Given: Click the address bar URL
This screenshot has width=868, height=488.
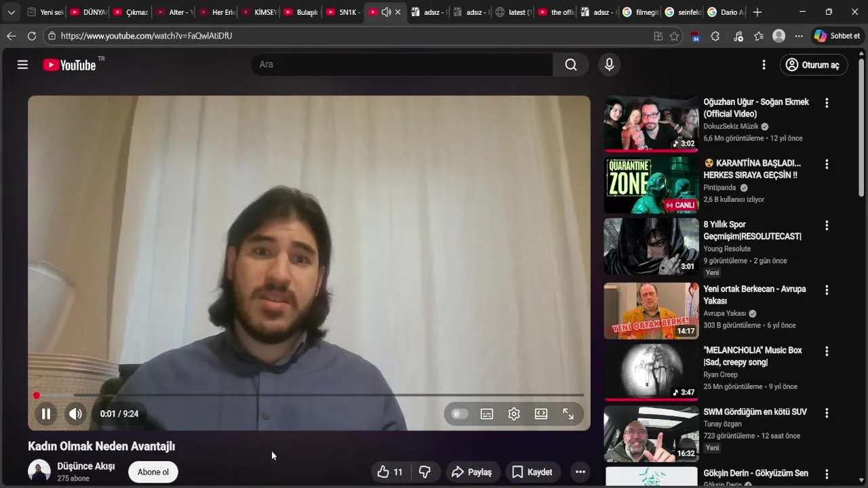Looking at the screenshot, I should pyautogui.click(x=146, y=36).
